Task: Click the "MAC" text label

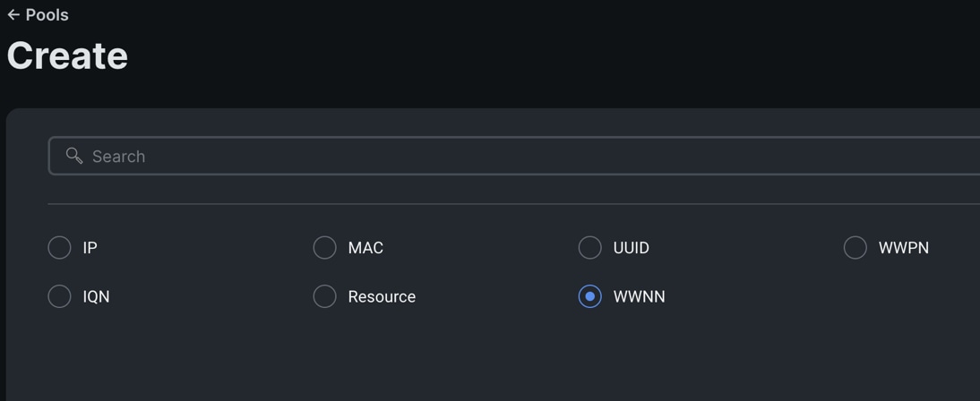Action: coord(365,248)
